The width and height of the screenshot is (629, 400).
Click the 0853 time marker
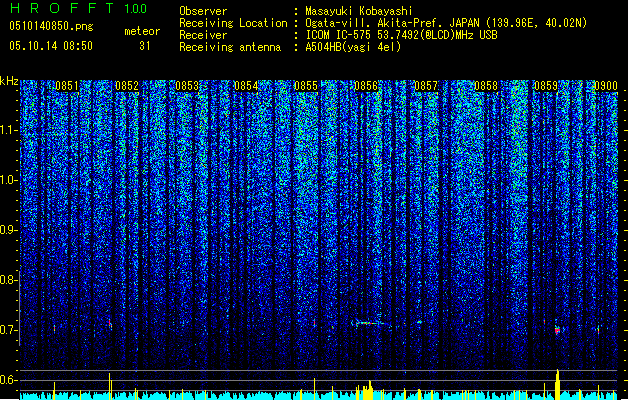pos(187,86)
